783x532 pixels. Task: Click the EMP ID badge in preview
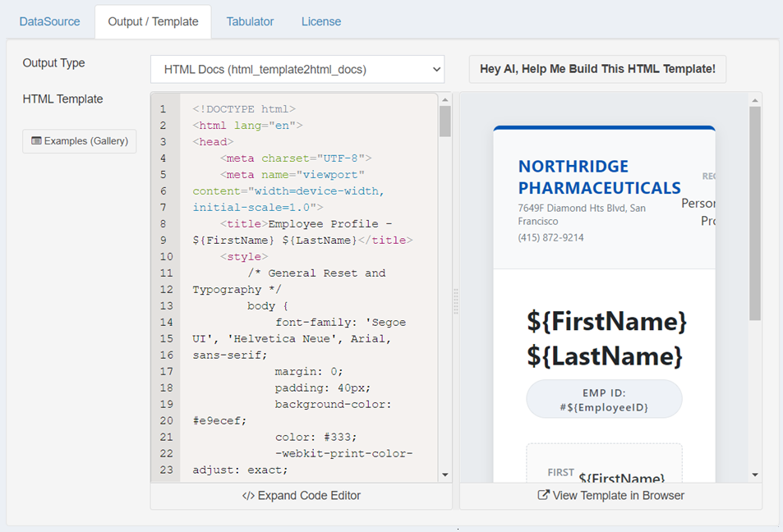point(604,399)
